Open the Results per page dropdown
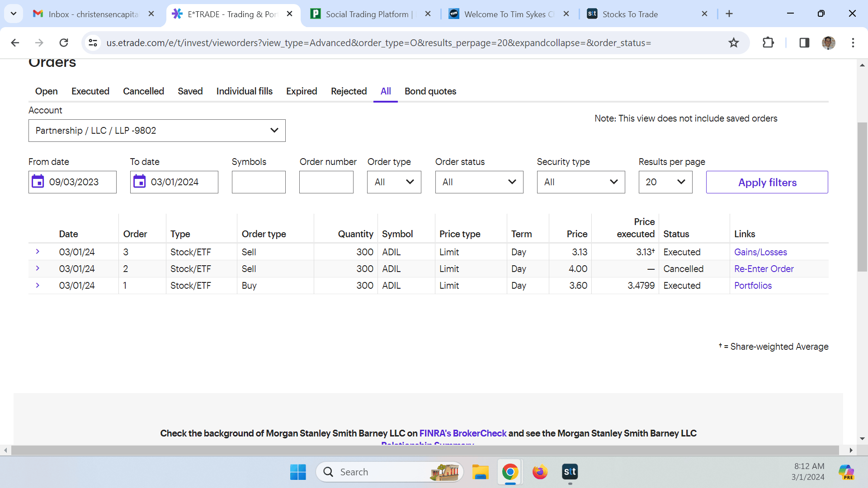Viewport: 868px width, 488px height. point(665,182)
